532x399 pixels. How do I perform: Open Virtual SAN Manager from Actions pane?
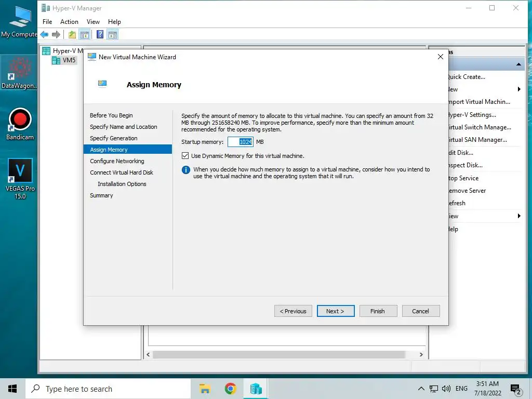[477, 140]
